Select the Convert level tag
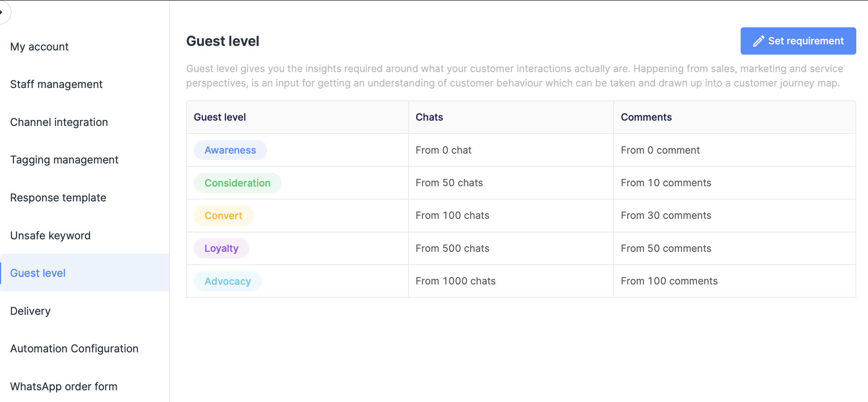 pyautogui.click(x=224, y=215)
